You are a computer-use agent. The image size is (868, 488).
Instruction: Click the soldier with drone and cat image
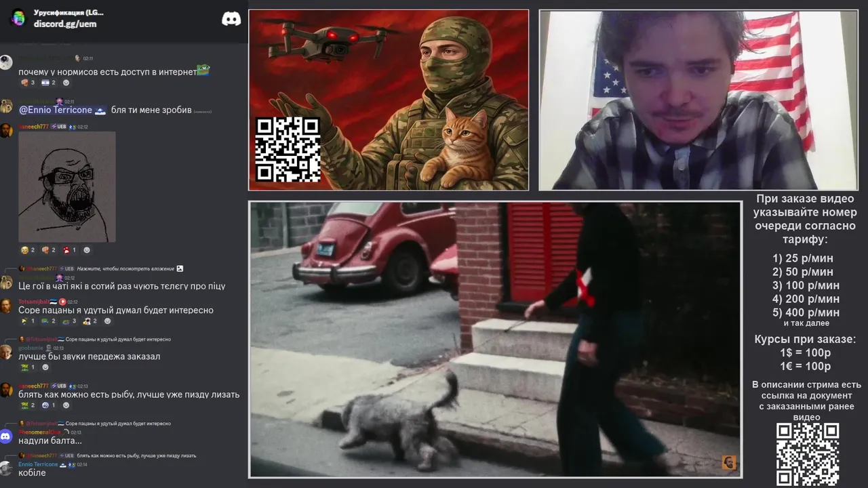[389, 100]
